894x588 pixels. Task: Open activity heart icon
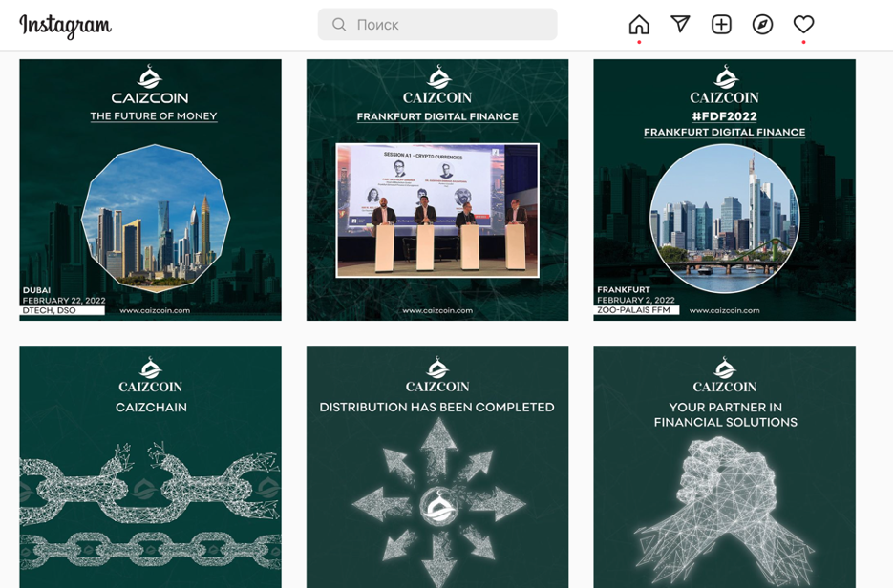pyautogui.click(x=803, y=25)
